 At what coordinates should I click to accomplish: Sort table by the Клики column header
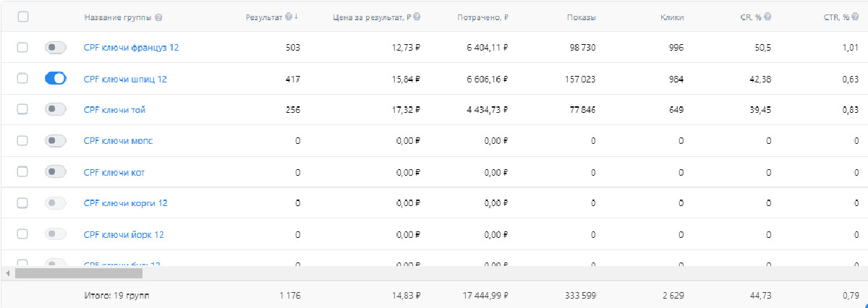tap(672, 17)
